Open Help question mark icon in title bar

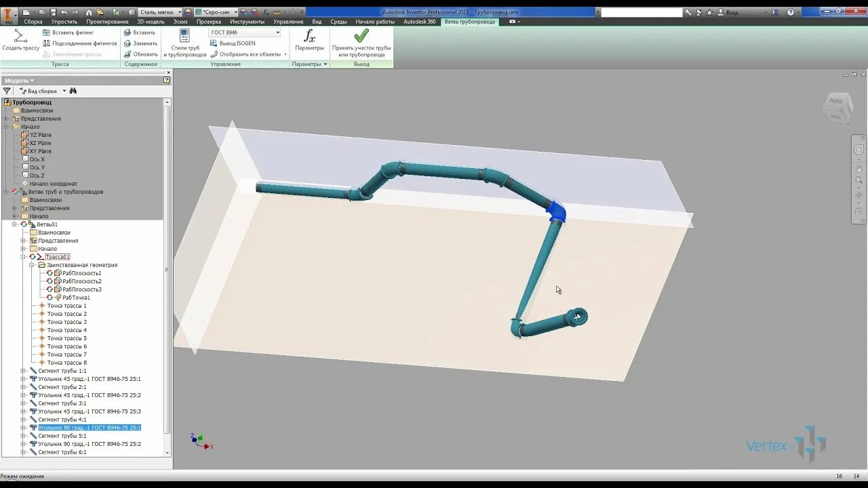pos(791,12)
